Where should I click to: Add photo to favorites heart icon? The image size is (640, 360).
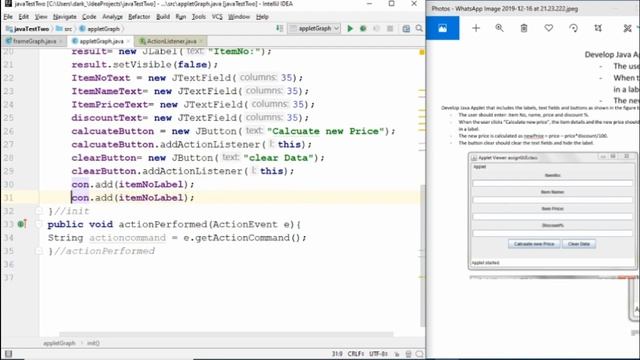549,28
